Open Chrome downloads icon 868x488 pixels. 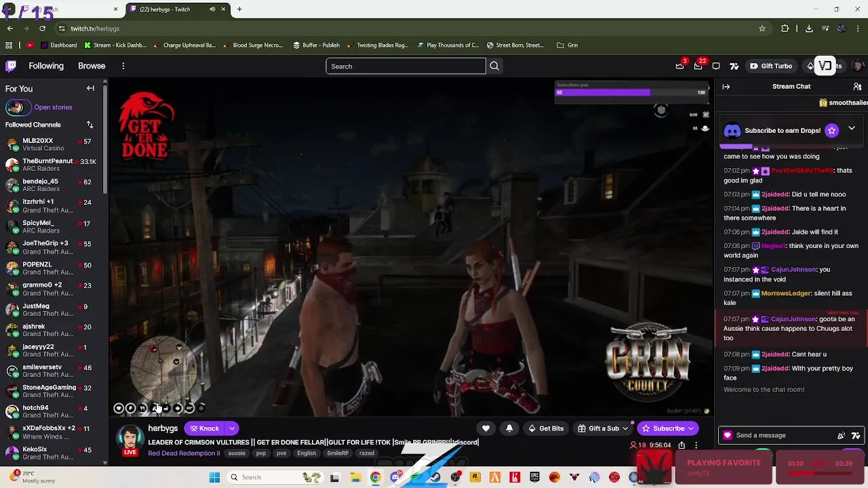[809, 28]
